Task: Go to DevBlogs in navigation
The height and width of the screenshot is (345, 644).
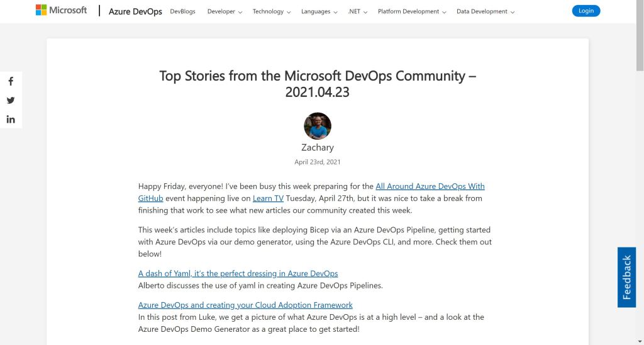Action: (182, 11)
